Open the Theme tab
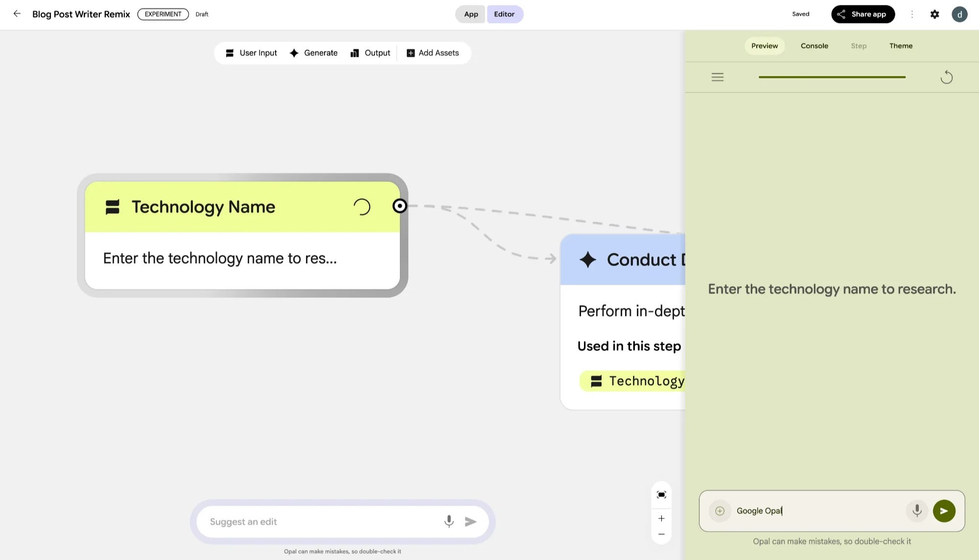979x560 pixels. click(x=901, y=46)
